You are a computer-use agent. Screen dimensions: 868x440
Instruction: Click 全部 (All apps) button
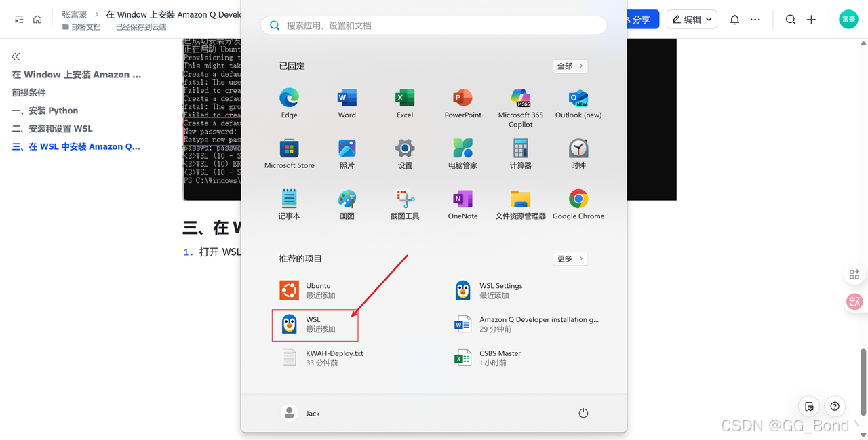(570, 66)
